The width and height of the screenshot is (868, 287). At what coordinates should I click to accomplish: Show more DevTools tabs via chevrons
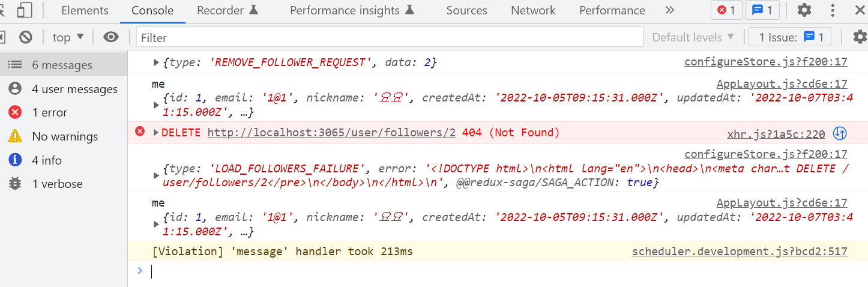point(670,10)
